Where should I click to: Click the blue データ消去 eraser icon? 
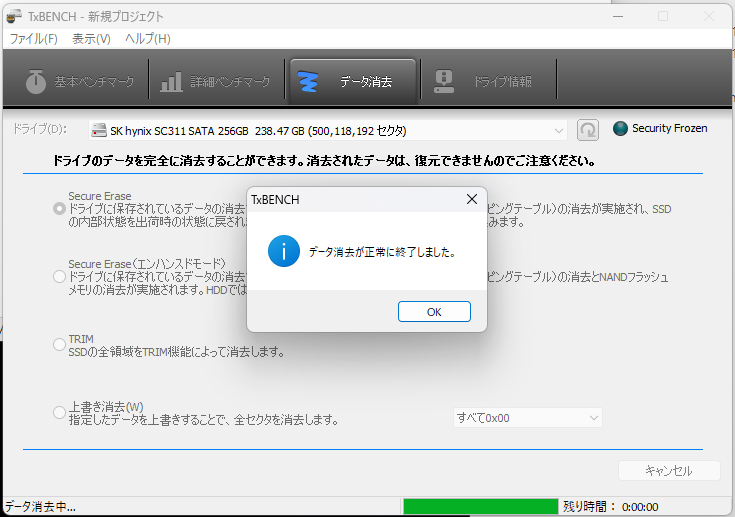coord(310,81)
